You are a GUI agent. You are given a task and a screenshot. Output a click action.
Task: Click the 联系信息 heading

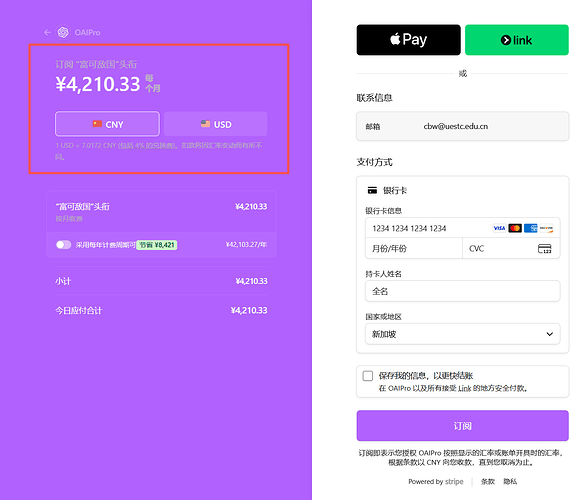pos(374,98)
